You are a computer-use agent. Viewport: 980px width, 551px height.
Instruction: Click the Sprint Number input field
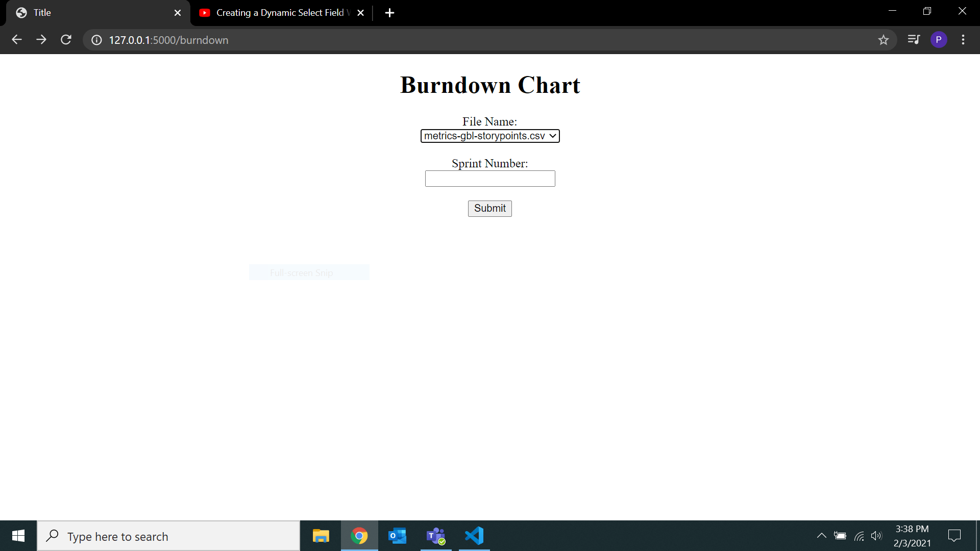(489, 178)
